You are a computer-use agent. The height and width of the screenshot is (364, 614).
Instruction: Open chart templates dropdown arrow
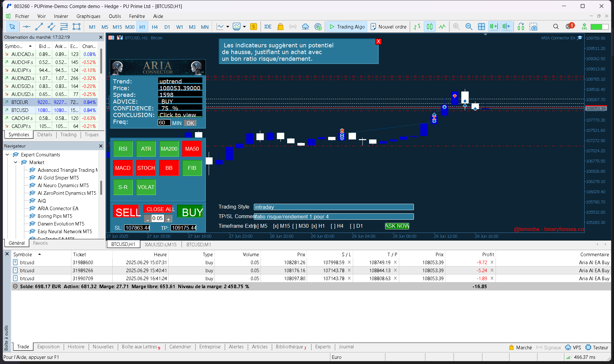(x=244, y=27)
